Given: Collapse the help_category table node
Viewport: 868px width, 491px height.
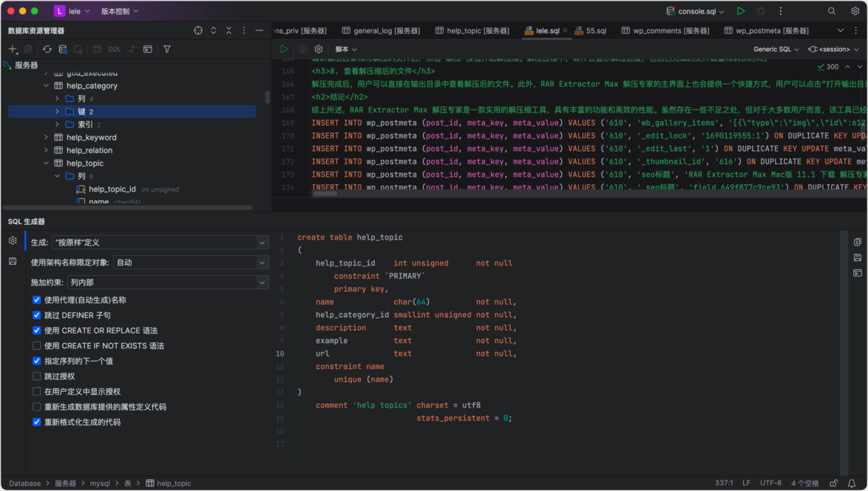Looking at the screenshot, I should tap(46, 86).
